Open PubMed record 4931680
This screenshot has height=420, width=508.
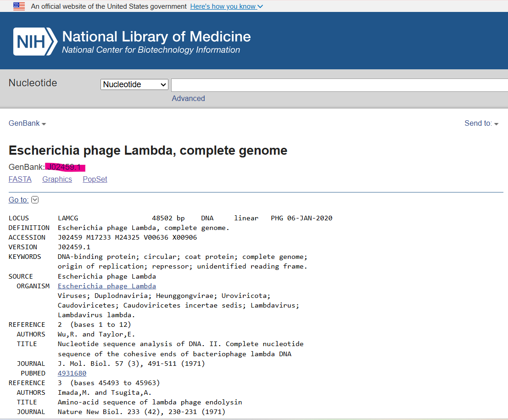point(72,373)
